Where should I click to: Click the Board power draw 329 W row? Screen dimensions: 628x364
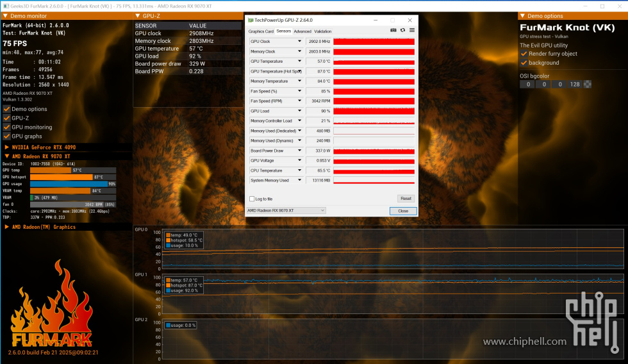coord(188,63)
